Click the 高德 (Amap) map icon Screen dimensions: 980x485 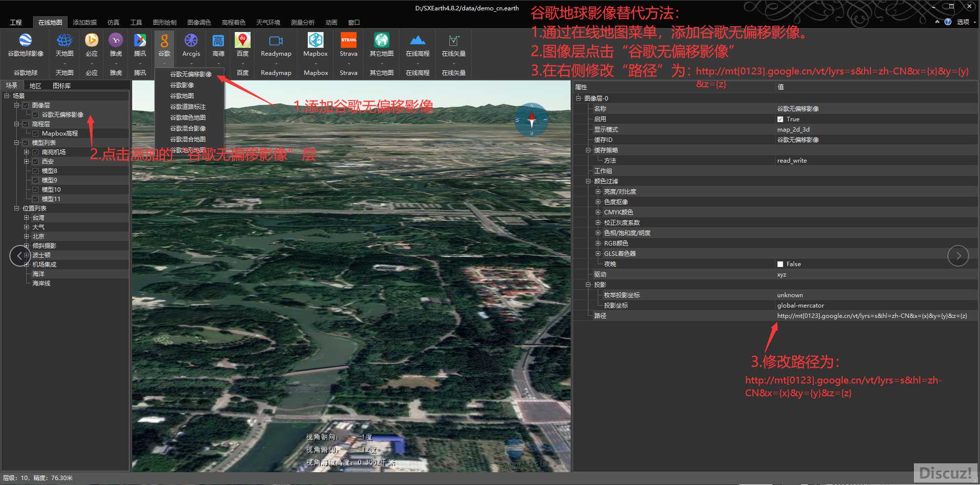218,40
